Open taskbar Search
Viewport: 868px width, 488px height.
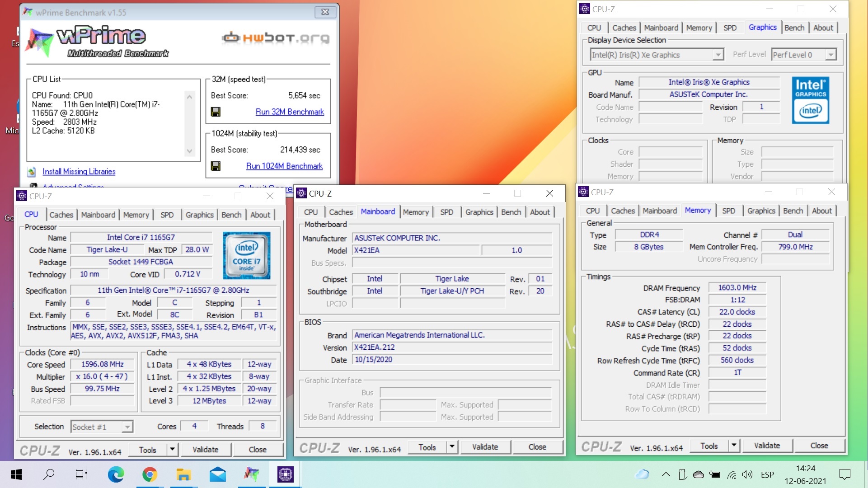[x=49, y=474]
